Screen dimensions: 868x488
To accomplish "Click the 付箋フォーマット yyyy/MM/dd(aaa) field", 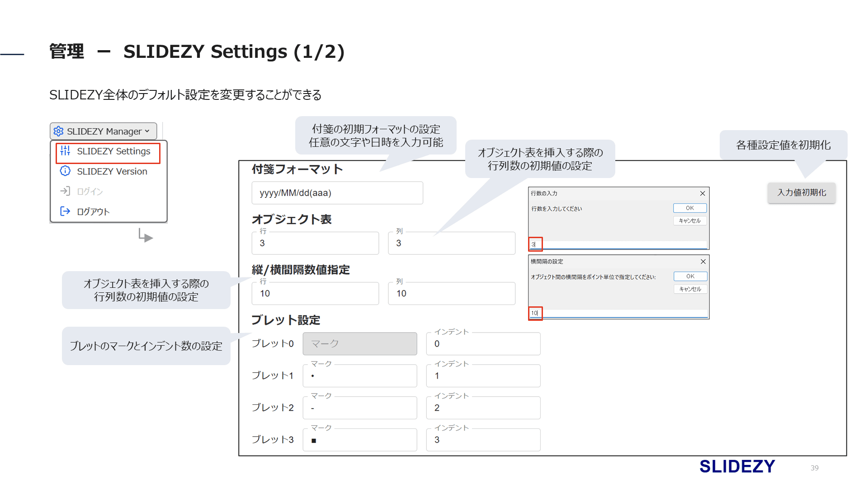I will 337,193.
